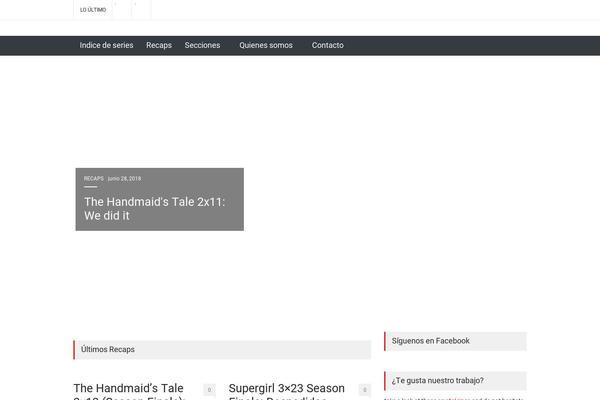
Task: Click the Últimos Recaps section header
Action: tap(222, 349)
